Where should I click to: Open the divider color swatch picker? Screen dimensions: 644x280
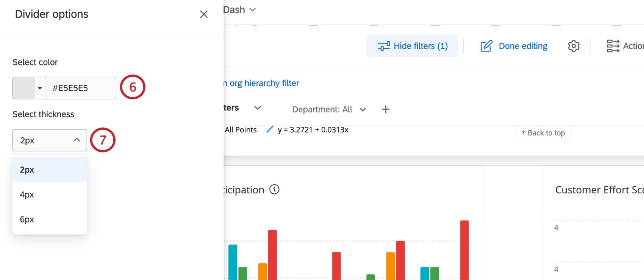[x=29, y=88]
